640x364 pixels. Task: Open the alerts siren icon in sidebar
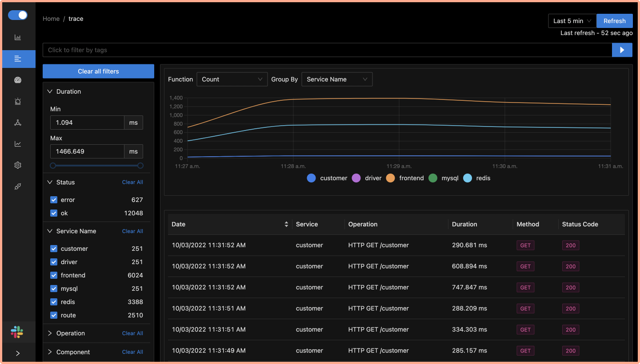(x=18, y=102)
